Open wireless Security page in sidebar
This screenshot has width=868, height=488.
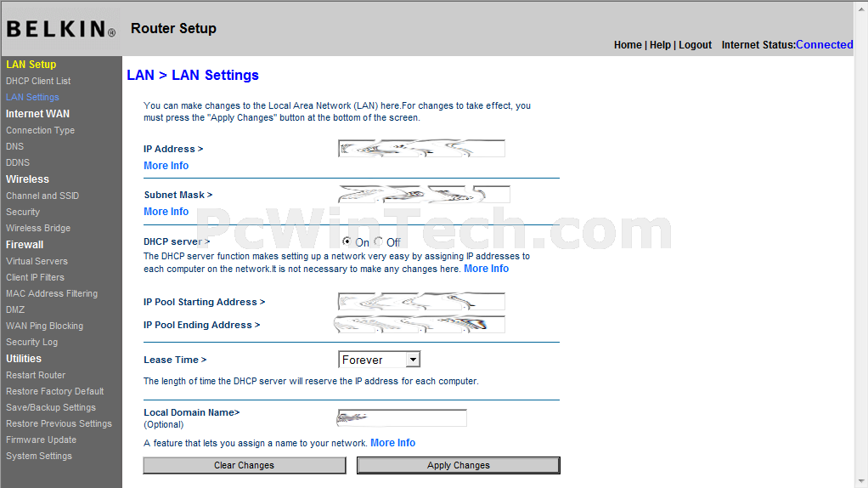pos(23,212)
